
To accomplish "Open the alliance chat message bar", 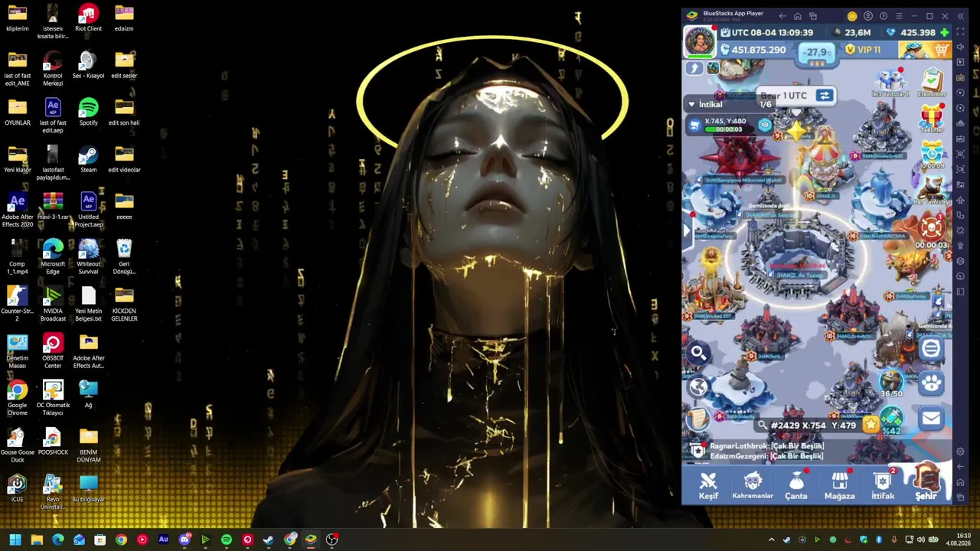I will click(x=817, y=451).
